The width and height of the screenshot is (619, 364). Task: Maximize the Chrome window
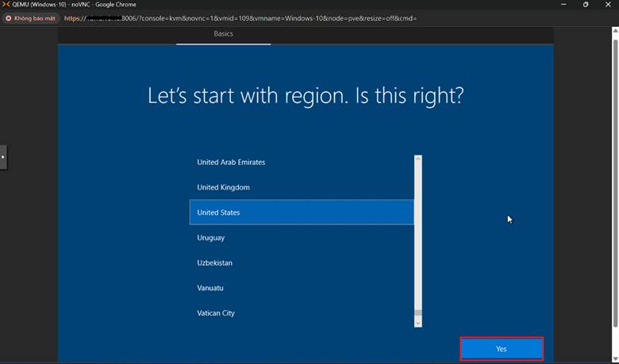tap(586, 5)
